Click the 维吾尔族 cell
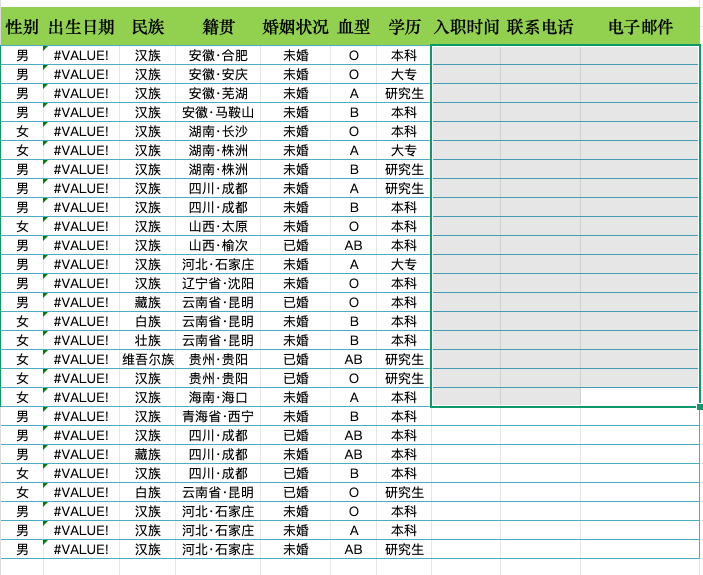This screenshot has height=575, width=703. [x=148, y=359]
